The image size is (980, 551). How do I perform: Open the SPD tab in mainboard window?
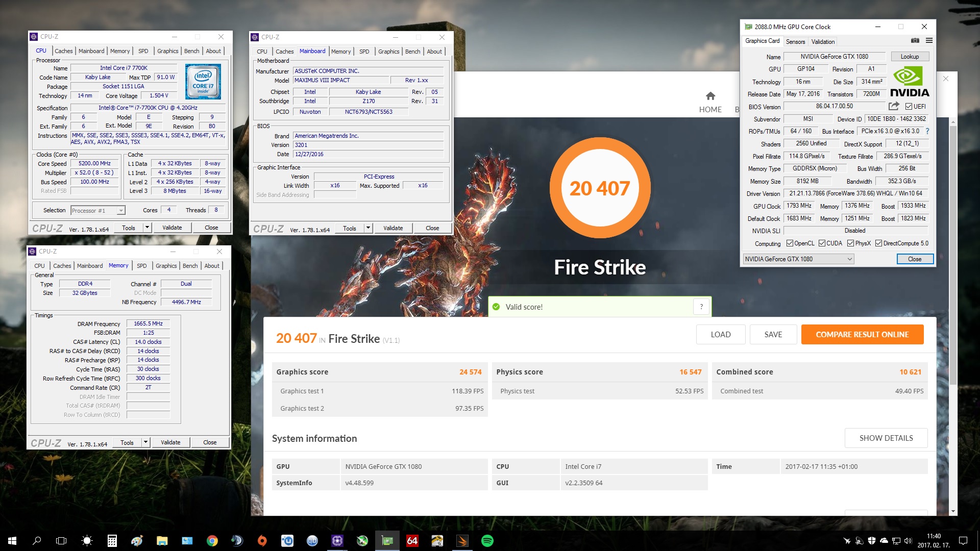(x=364, y=52)
